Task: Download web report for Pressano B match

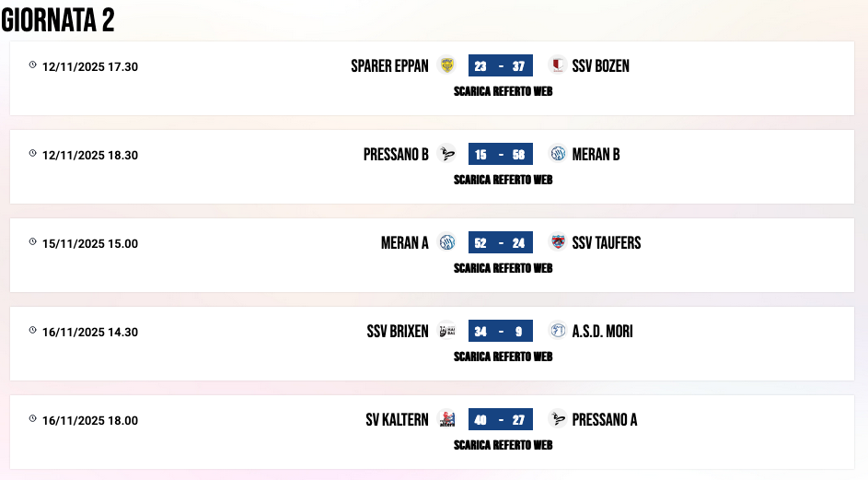Action: 503,180
